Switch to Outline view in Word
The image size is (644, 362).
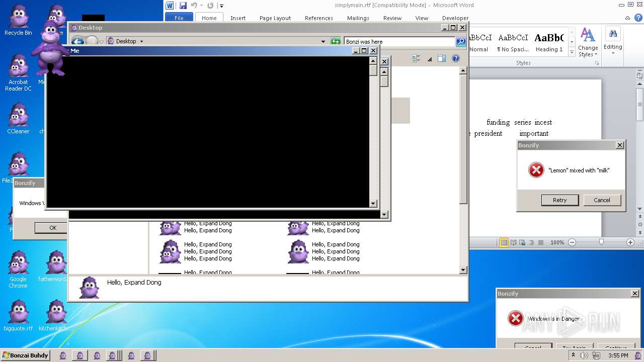point(532,242)
